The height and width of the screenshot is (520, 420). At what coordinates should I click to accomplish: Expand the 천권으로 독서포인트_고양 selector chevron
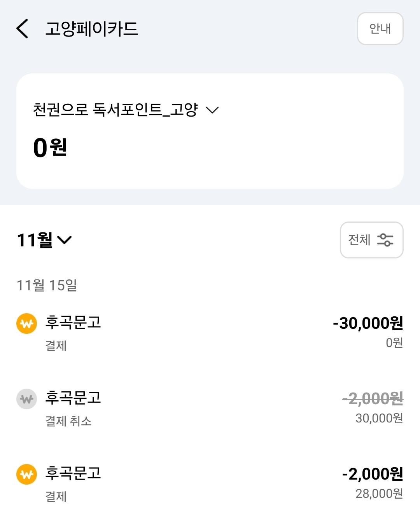(212, 110)
